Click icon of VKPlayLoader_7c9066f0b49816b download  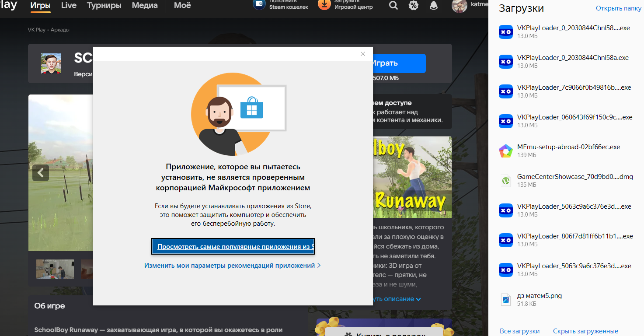coord(506,91)
